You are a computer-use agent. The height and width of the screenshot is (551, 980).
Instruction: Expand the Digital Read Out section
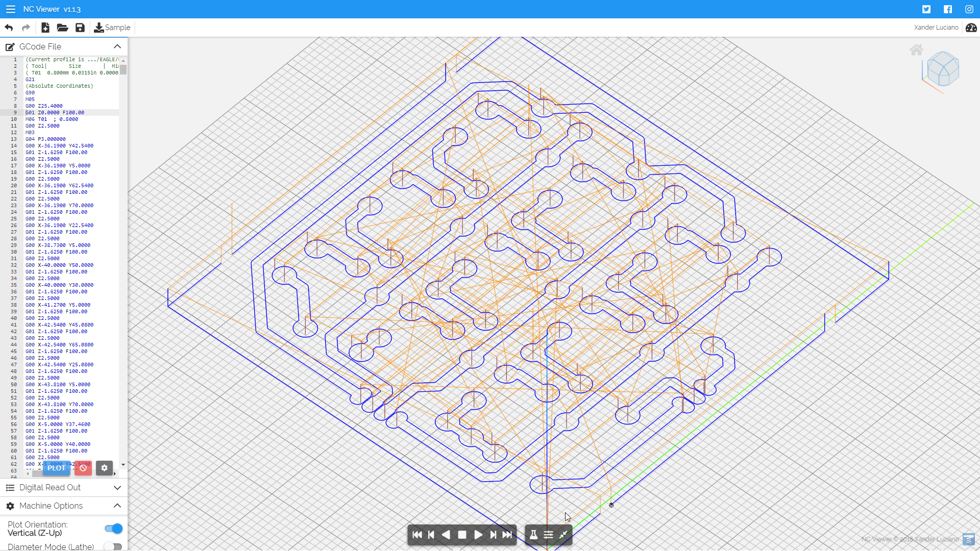pyautogui.click(x=117, y=488)
